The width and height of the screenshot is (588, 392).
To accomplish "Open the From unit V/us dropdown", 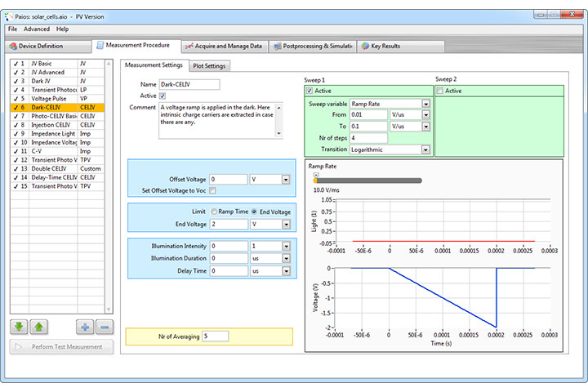I will [426, 115].
